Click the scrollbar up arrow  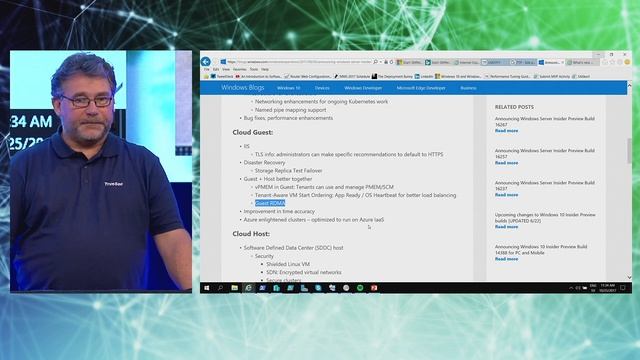point(629,85)
